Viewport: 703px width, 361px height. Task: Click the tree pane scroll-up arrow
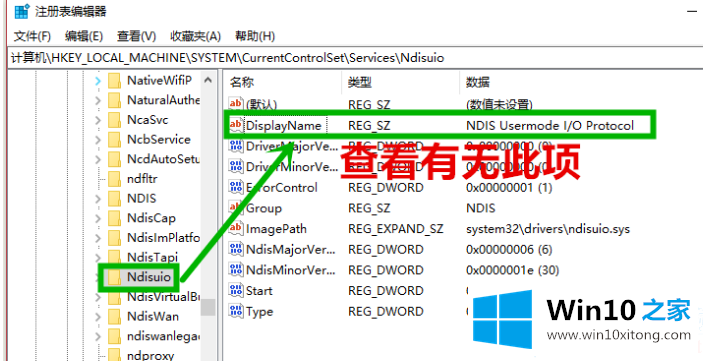click(x=208, y=81)
